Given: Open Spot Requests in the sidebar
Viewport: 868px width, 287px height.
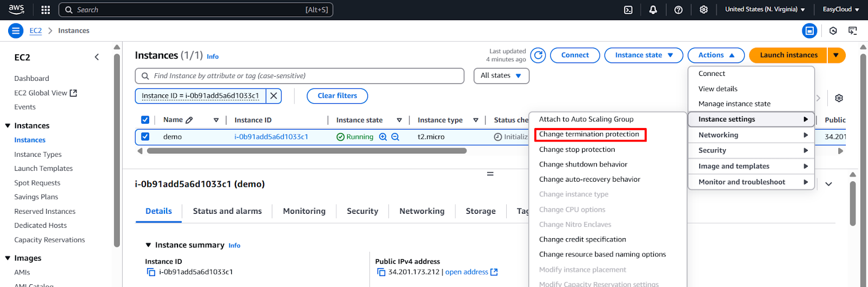Looking at the screenshot, I should (37, 183).
